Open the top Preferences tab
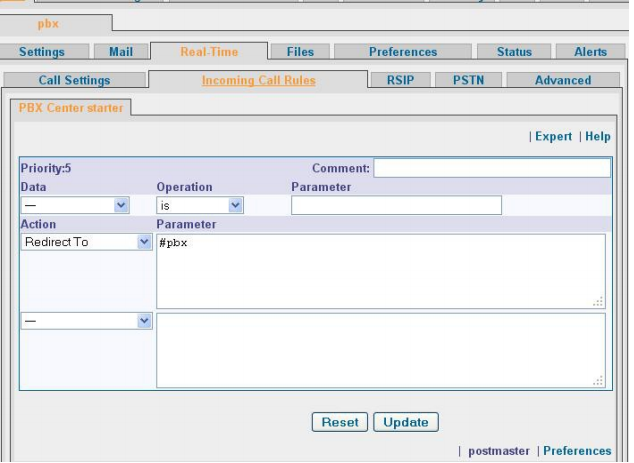 [403, 52]
